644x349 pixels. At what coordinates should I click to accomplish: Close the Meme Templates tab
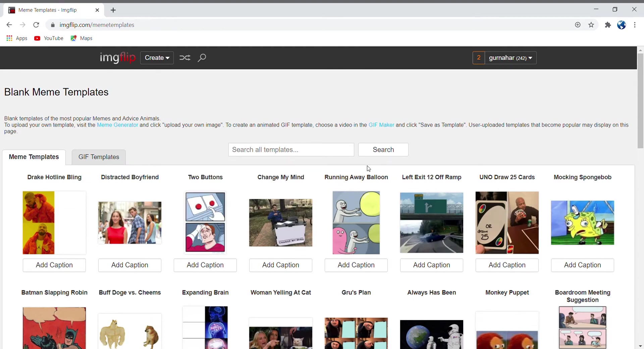pos(97,10)
